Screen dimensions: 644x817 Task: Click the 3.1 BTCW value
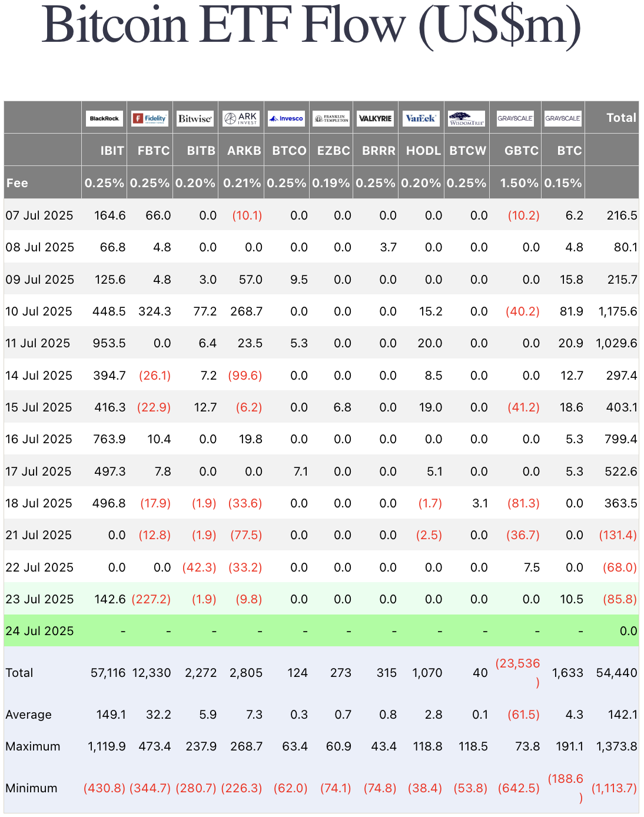[x=480, y=503]
